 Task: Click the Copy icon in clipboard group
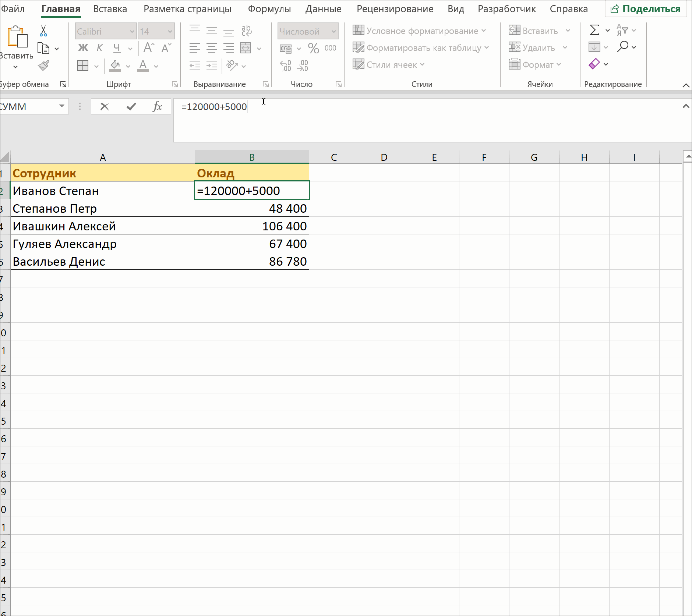pos(43,48)
